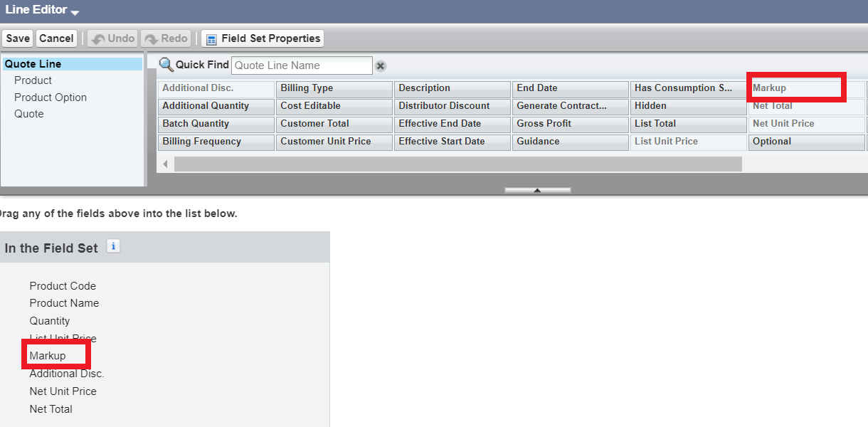Select the Billing Type field tile

click(x=334, y=88)
